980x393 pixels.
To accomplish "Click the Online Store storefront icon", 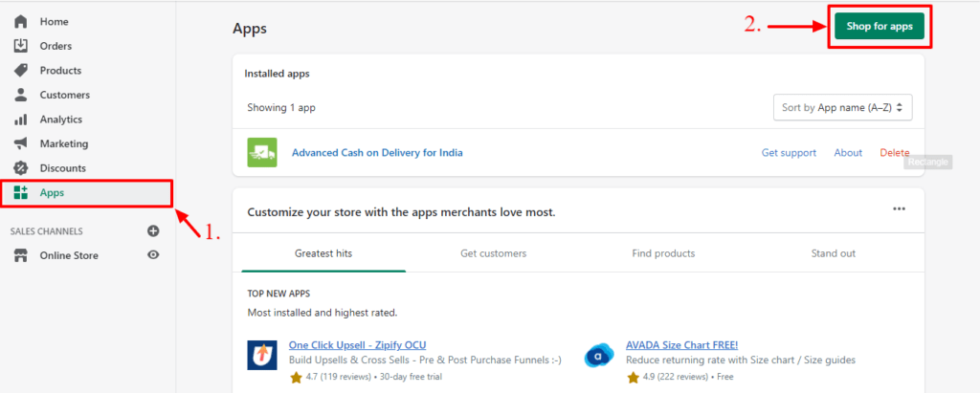I will tap(20, 255).
